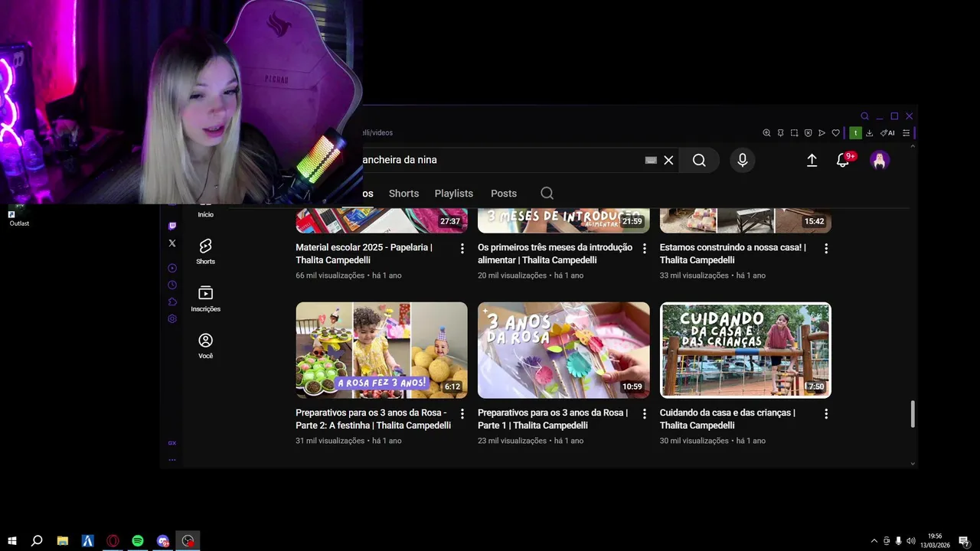Open the Você page in the YouTube guide
This screenshot has height=551, width=980.
205,346
